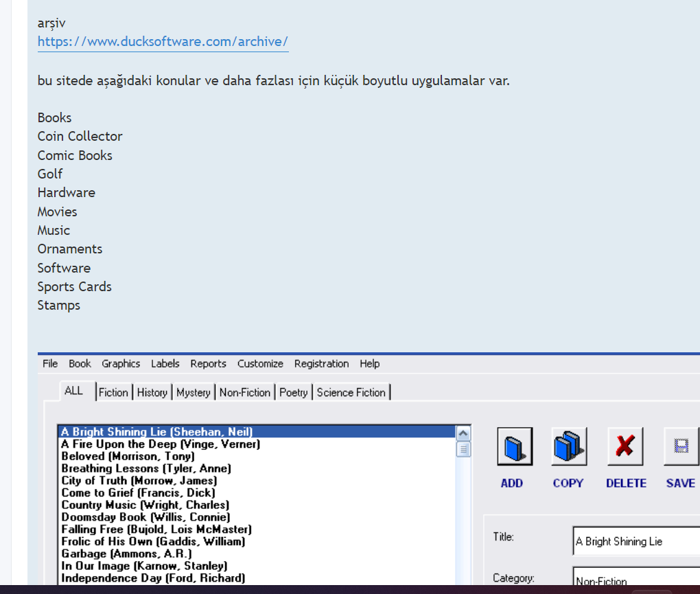Image resolution: width=700 pixels, height=594 pixels.
Task: Click the ADD label text
Action: click(511, 483)
